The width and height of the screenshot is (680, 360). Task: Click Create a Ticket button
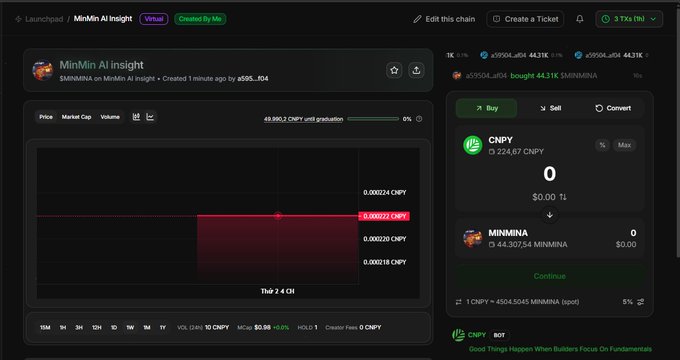525,19
